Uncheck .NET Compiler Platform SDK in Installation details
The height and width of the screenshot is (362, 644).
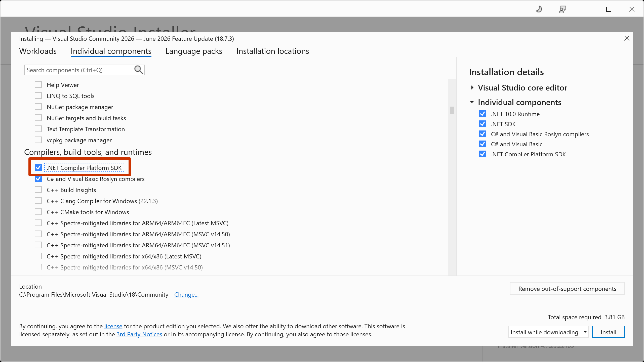click(x=482, y=154)
